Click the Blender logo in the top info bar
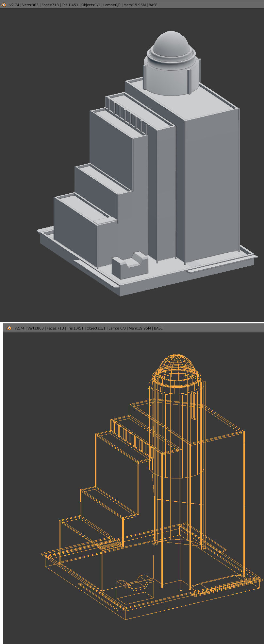Image resolution: width=264 pixels, height=644 pixels. (4, 5)
